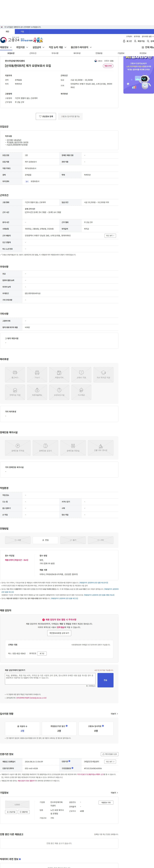The height and width of the screenshot is (868, 154).
Task: Select the 기업정보 section tab
Action: (x=121, y=53)
